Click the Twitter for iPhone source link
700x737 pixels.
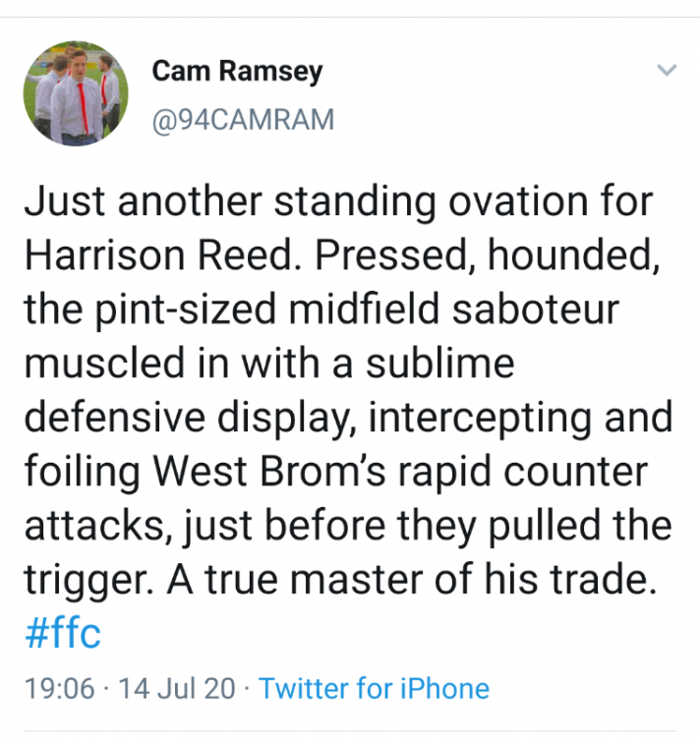click(374, 688)
